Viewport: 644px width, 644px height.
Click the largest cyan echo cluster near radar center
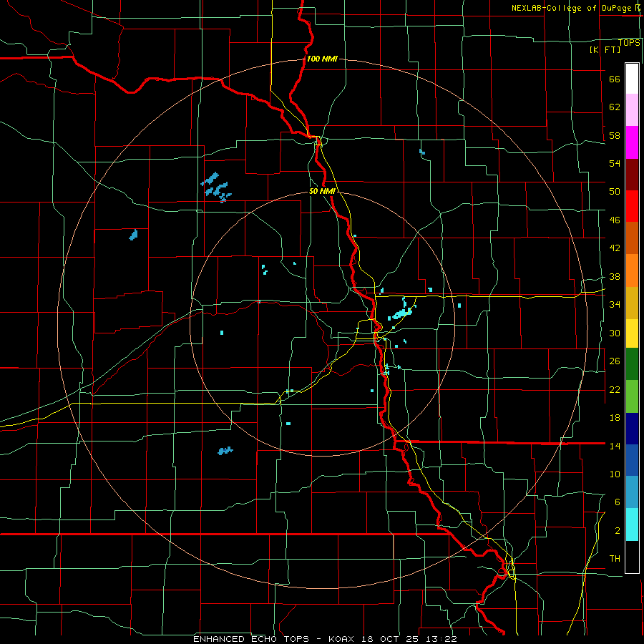pyautogui.click(x=401, y=313)
